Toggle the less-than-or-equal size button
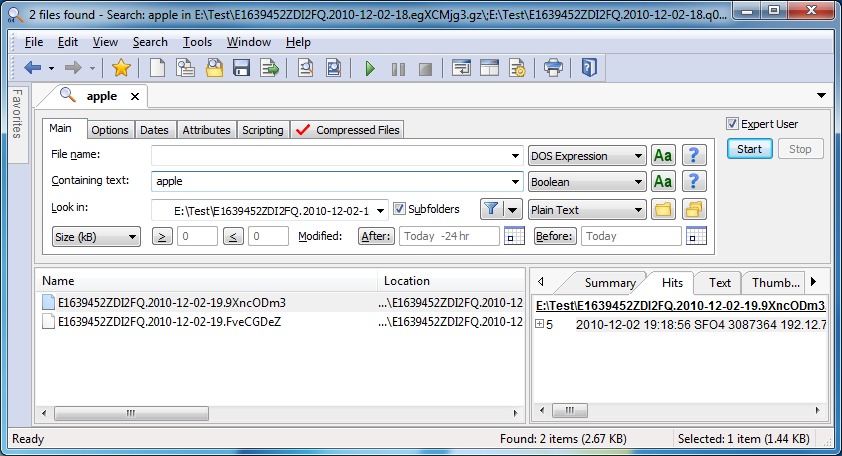Screen dimensions: 842x456 [x=233, y=236]
